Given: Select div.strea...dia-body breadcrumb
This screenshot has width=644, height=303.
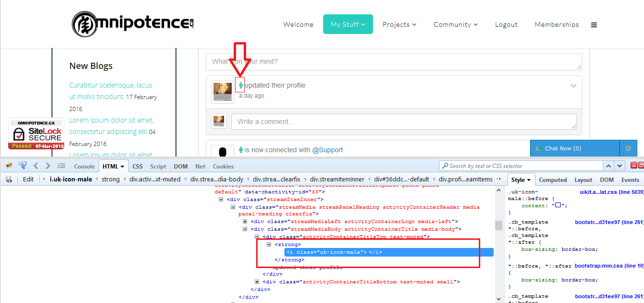Looking at the screenshot, I should pos(216,180).
